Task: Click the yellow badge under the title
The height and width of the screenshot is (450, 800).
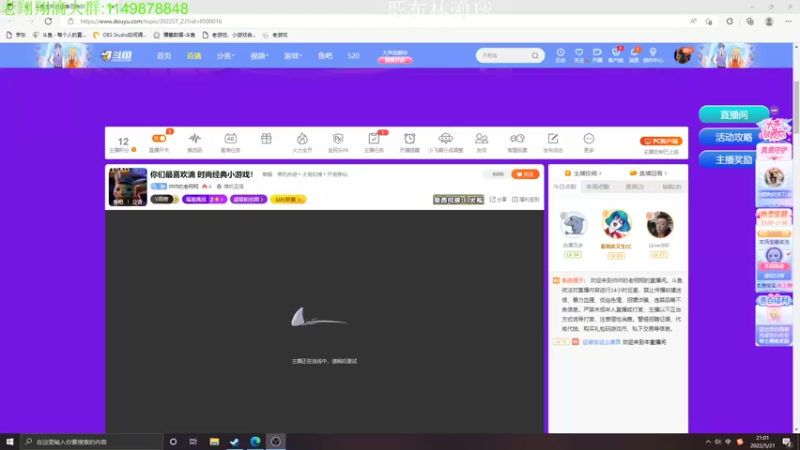Action: (288, 199)
